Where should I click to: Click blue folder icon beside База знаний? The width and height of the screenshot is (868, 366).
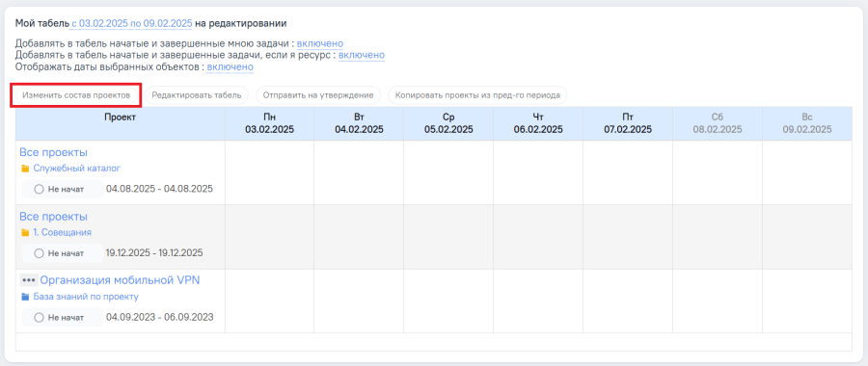25,297
